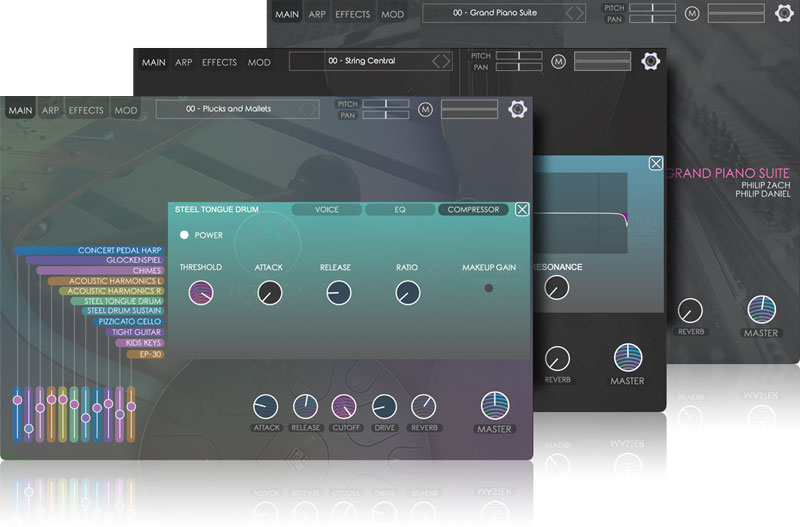This screenshot has height=527, width=800.
Task: Open settings gear in String Central window
Action: coord(651,61)
